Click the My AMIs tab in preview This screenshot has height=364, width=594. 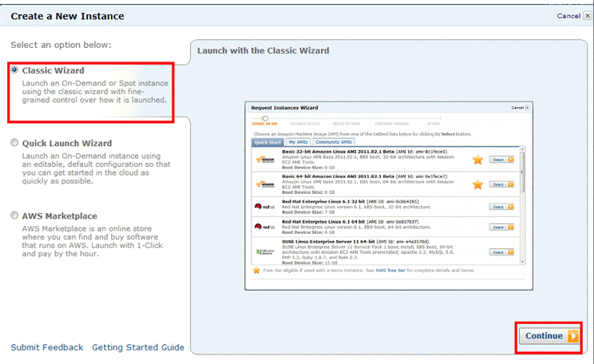click(298, 142)
